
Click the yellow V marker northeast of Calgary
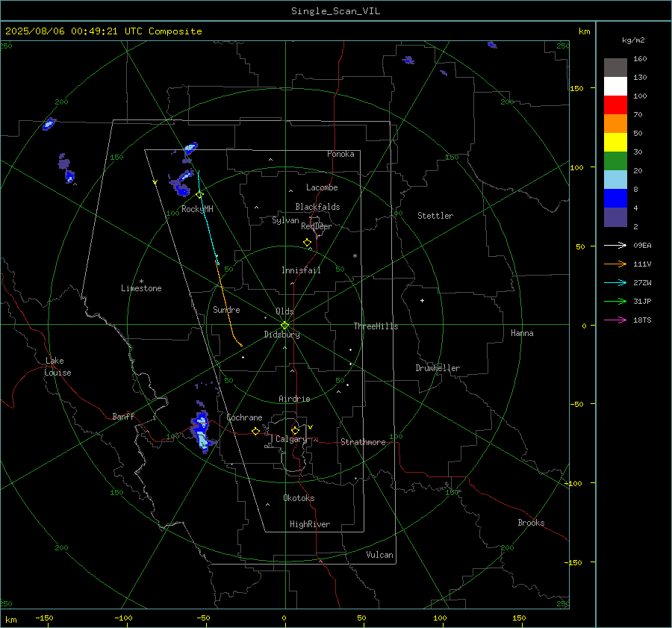(311, 427)
